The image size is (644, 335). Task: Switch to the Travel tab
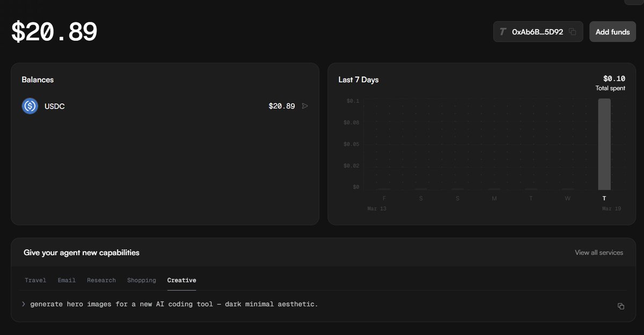pyautogui.click(x=35, y=280)
